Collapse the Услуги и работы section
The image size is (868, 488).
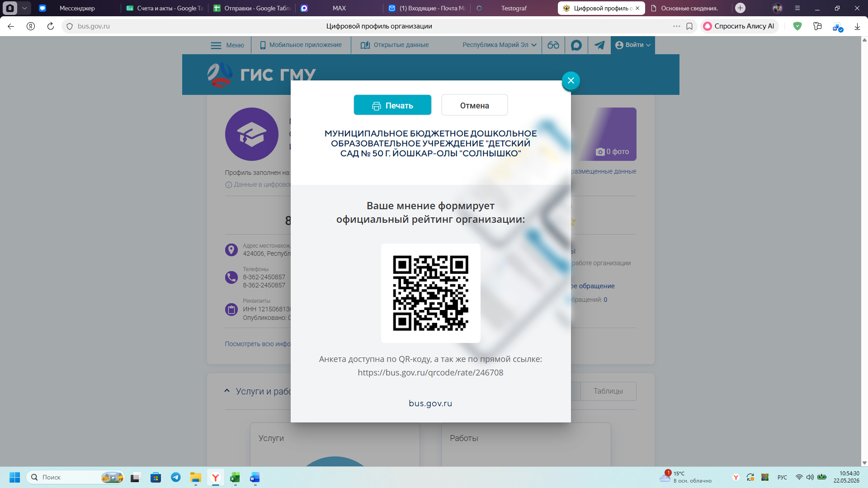(227, 391)
